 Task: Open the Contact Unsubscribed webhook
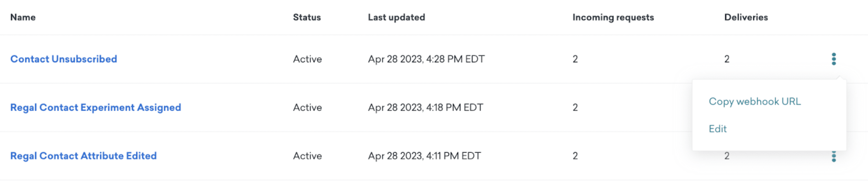pyautogui.click(x=63, y=59)
